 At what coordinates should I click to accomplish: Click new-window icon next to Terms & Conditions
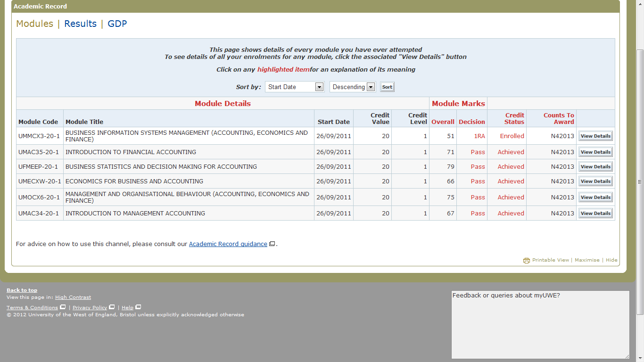point(63,307)
